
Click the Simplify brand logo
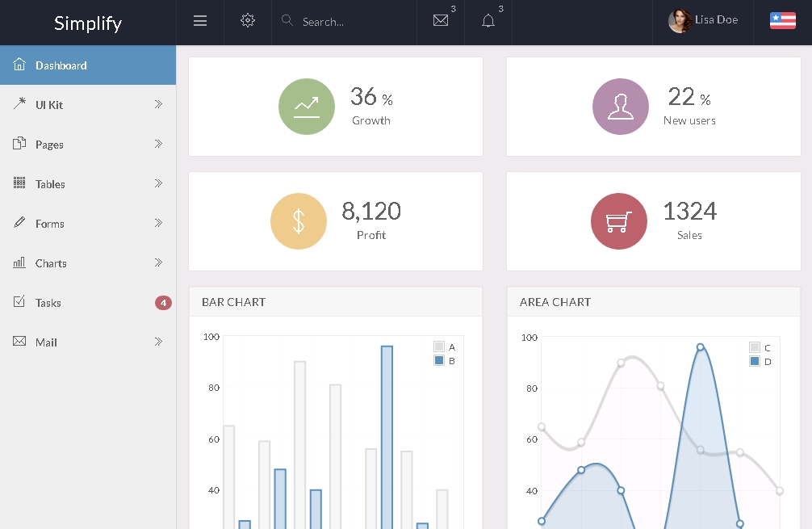[x=88, y=23]
